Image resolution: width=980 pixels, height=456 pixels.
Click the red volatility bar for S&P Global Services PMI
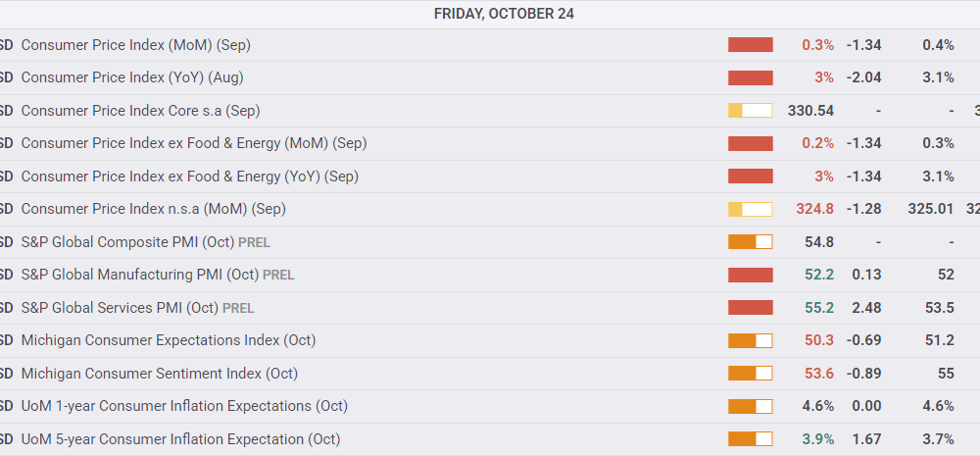pos(750,308)
